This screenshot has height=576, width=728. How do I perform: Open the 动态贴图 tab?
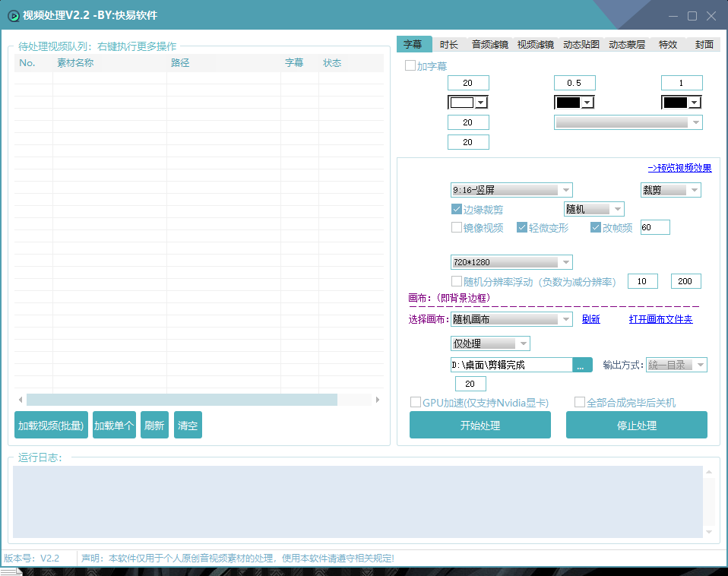click(581, 45)
